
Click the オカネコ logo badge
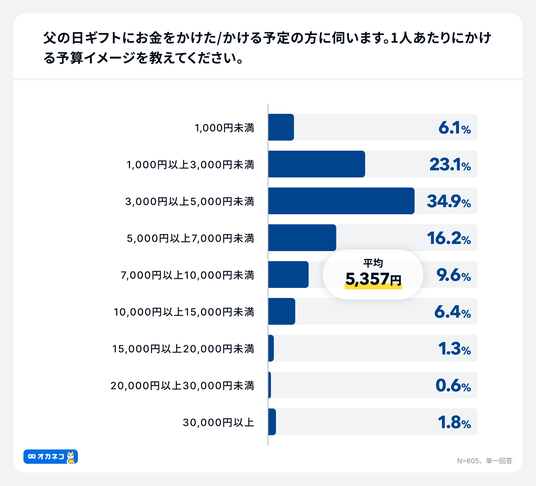pos(51,457)
